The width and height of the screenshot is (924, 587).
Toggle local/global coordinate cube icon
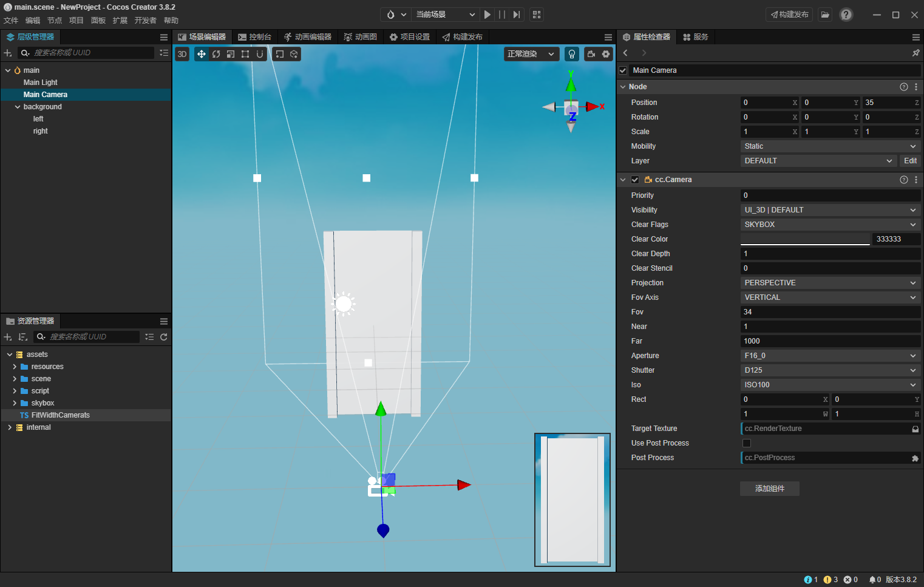pyautogui.click(x=294, y=54)
